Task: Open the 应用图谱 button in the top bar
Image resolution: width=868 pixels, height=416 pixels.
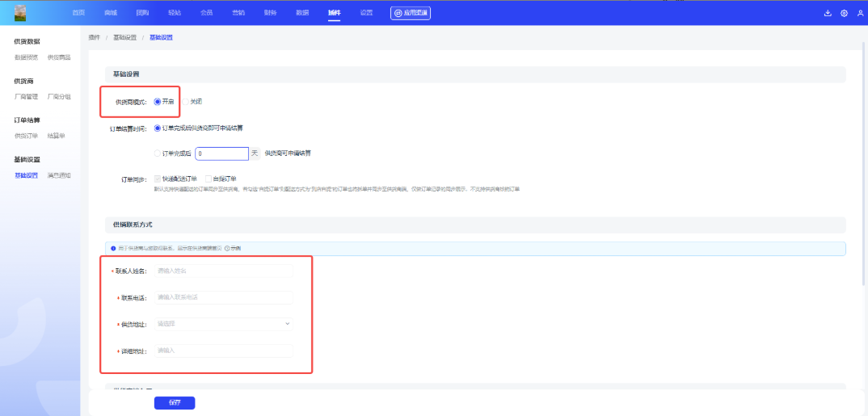Action: (412, 13)
